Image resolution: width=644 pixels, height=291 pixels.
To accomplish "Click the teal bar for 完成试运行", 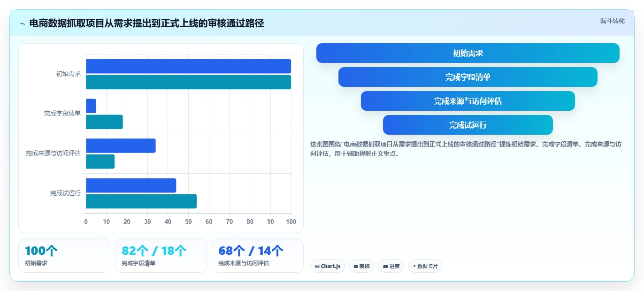I will coord(141,201).
